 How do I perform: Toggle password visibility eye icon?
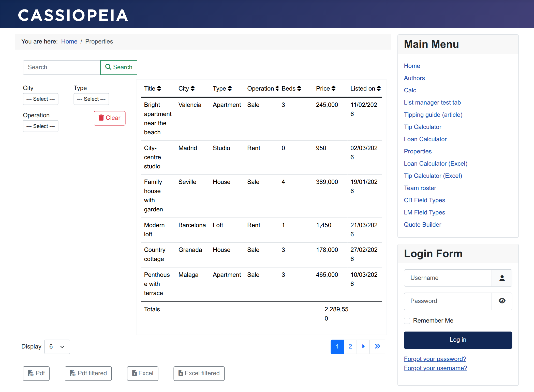click(x=502, y=301)
